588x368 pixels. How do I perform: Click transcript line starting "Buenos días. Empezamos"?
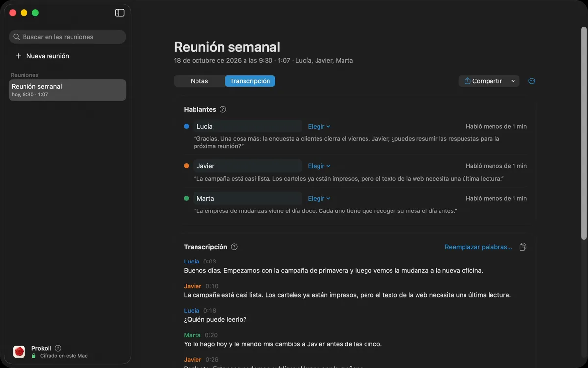coord(334,270)
